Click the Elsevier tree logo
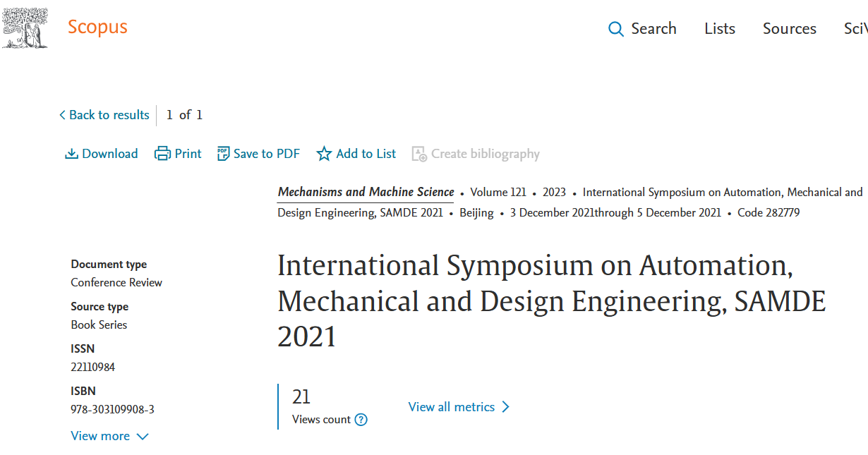Screen dimensions: 868x455 point(25,28)
